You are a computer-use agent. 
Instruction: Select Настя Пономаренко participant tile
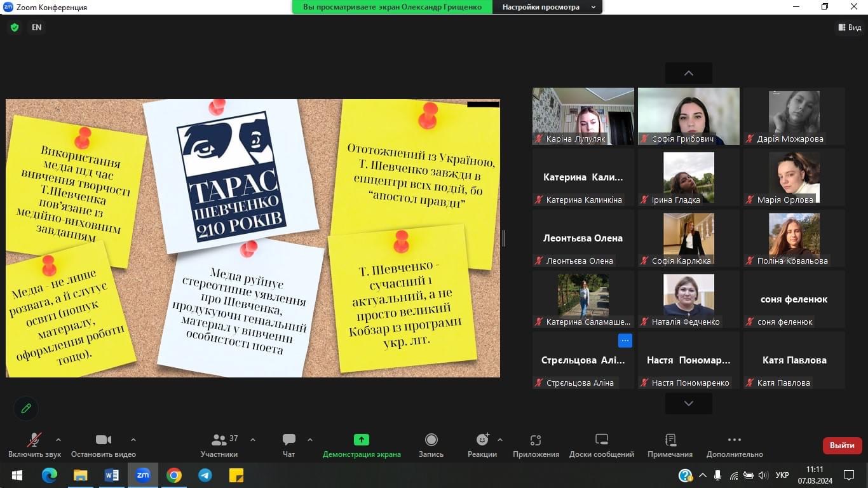point(689,360)
